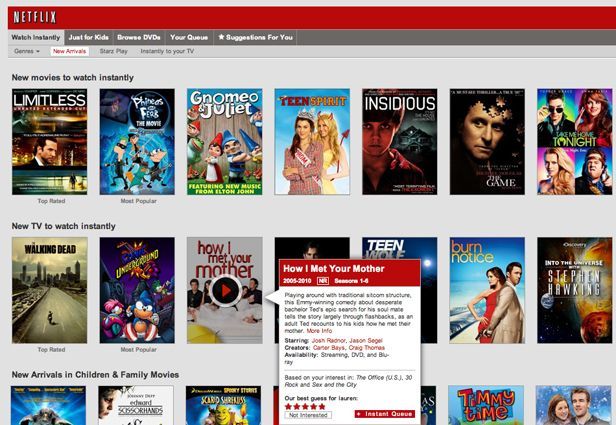Add show to Instant Queue
The image size is (616, 425).
(384, 414)
